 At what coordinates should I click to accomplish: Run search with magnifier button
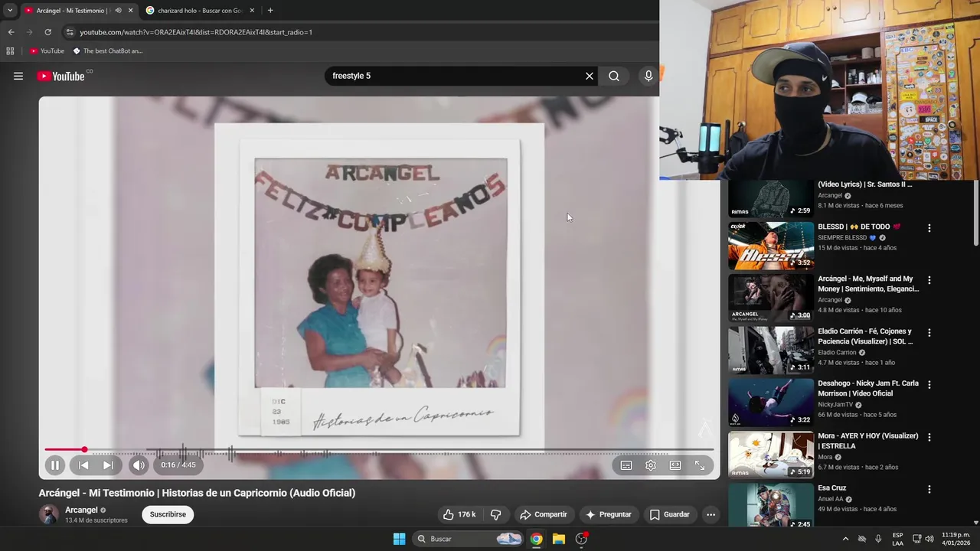[x=614, y=76]
